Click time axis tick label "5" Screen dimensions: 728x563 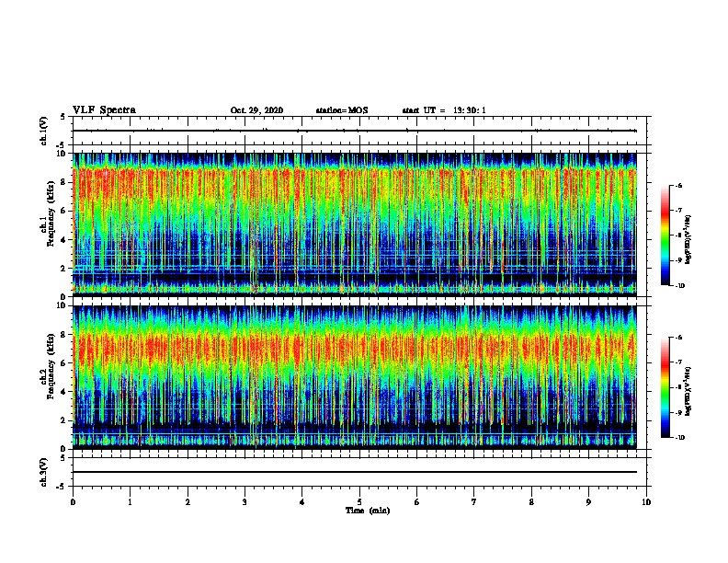click(359, 502)
